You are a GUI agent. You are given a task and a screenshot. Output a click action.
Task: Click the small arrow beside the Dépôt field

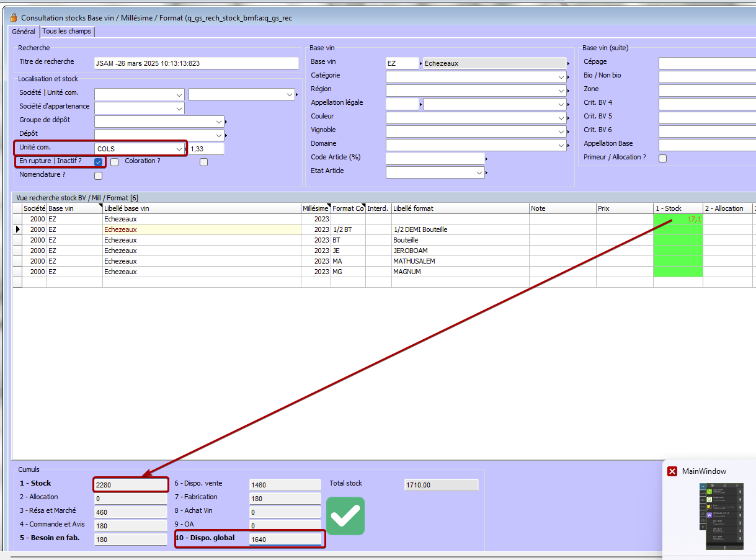(x=226, y=135)
